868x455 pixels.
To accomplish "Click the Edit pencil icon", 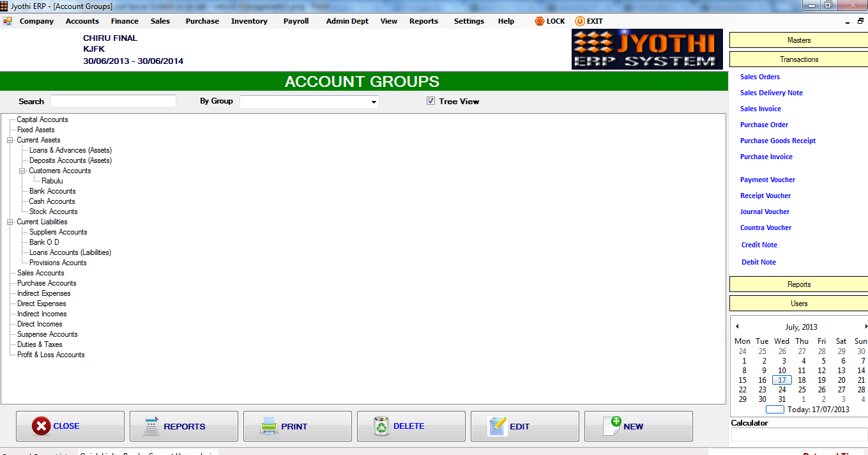I will [x=498, y=426].
